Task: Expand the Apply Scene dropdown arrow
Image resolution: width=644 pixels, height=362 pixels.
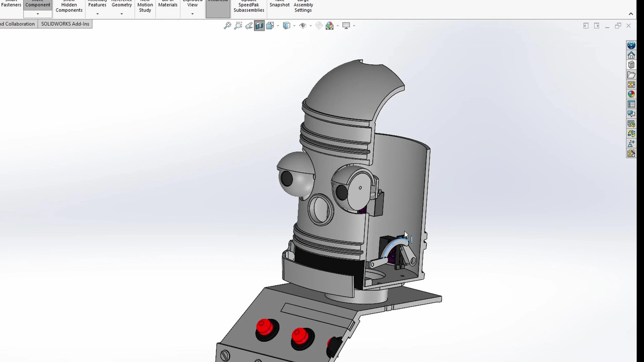Action: [338, 26]
